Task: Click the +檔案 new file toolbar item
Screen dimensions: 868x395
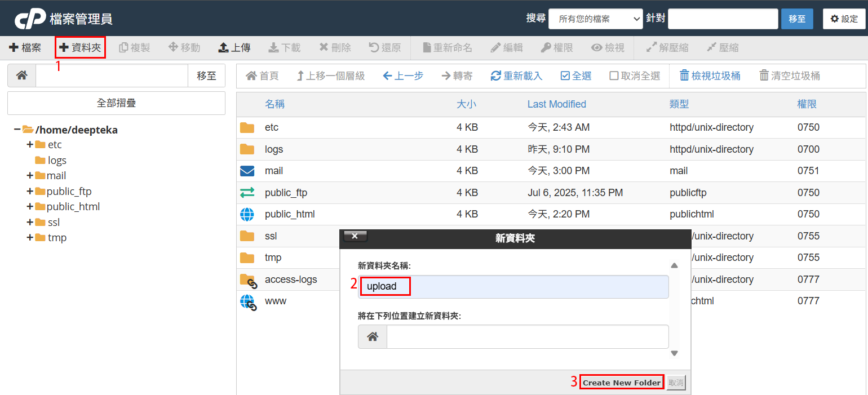Action: point(25,48)
